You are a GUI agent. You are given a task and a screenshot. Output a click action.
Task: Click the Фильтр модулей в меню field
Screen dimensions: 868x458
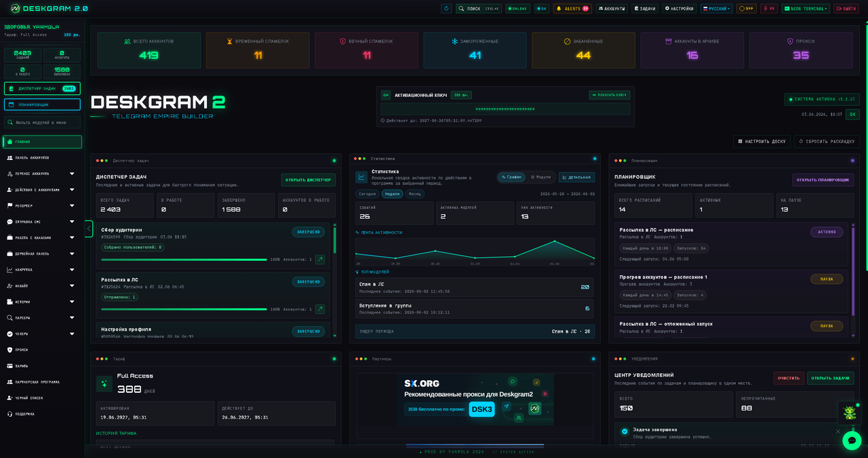pyautogui.click(x=42, y=123)
